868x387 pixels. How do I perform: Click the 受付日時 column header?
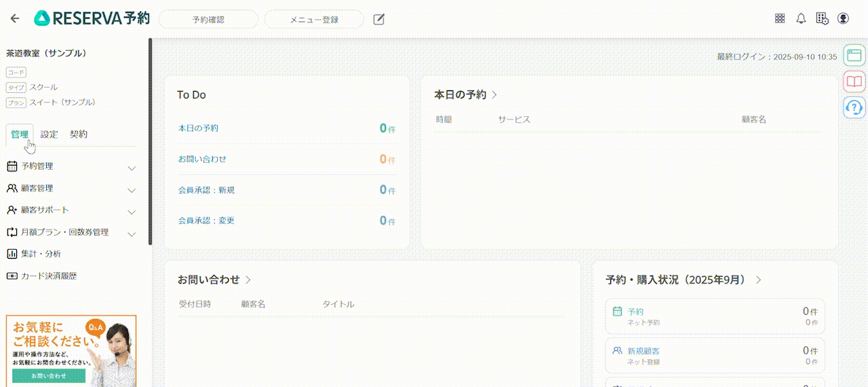pos(195,304)
